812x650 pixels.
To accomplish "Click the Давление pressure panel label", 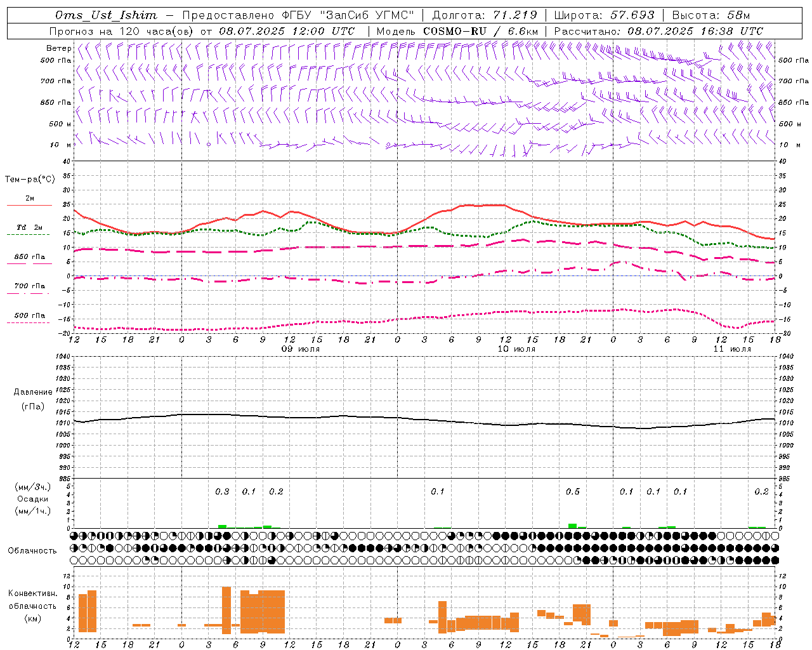I will (33, 392).
